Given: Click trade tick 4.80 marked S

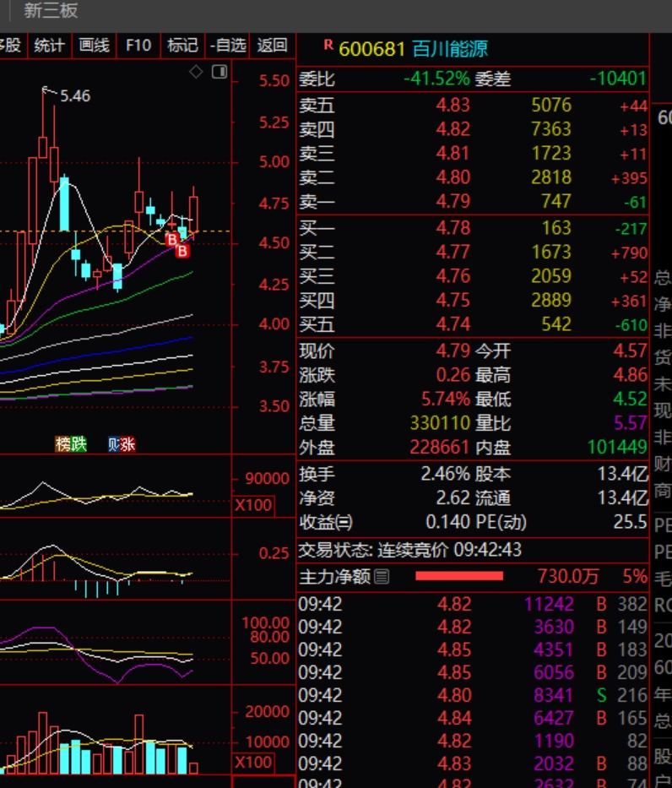Looking at the screenshot, I should pos(473,696).
